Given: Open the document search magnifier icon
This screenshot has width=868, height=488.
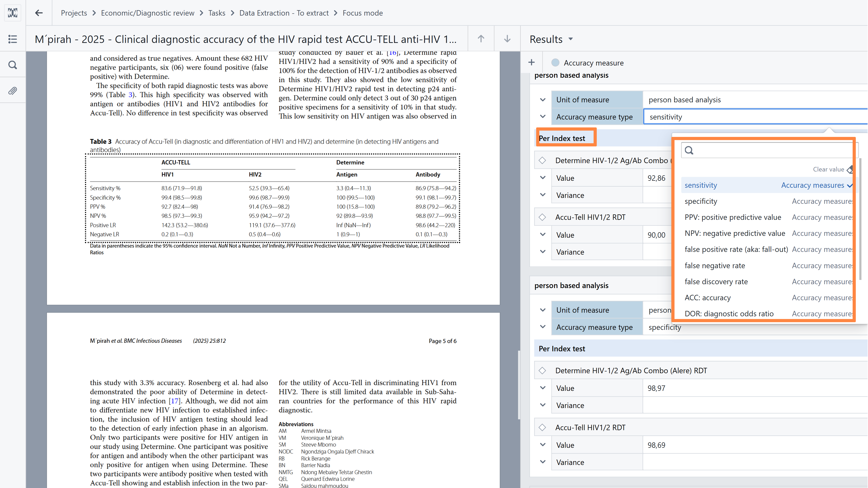Looking at the screenshot, I should (x=13, y=65).
